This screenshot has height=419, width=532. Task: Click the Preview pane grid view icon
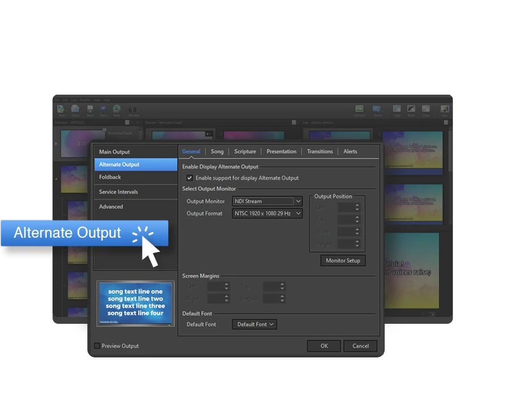tap(294, 123)
